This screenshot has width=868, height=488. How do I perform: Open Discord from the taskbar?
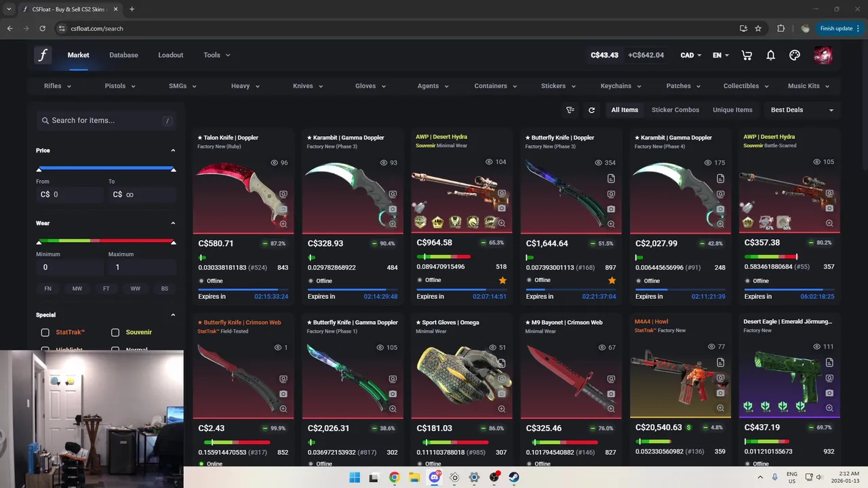click(x=434, y=477)
